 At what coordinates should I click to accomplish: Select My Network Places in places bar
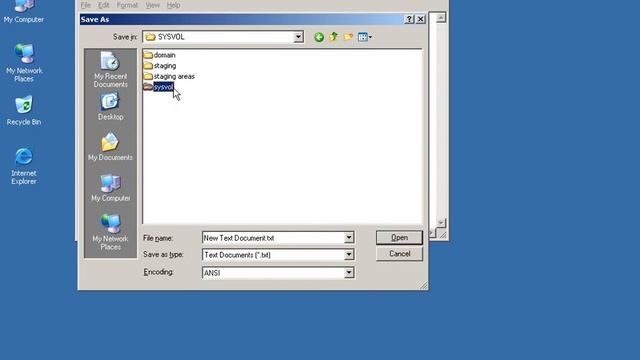(110, 232)
